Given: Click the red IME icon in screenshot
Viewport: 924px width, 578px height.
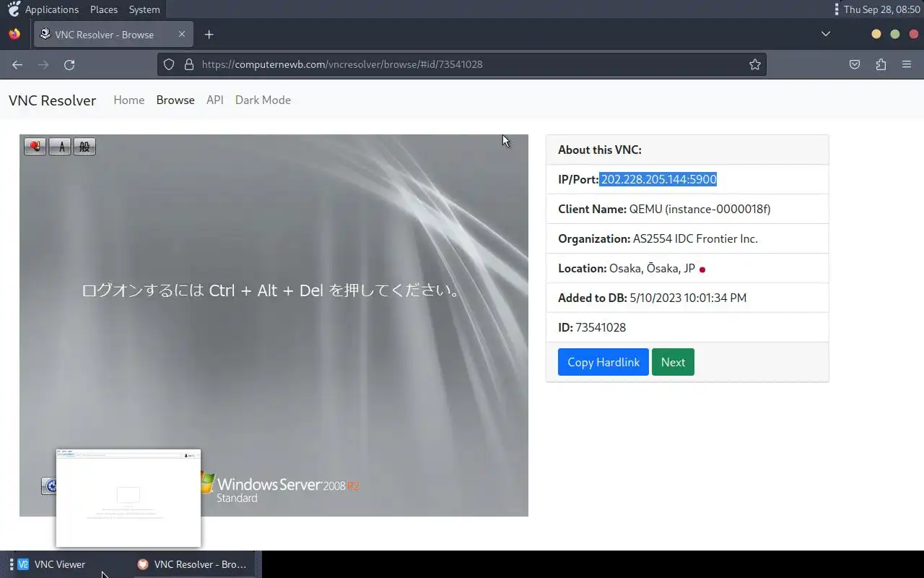Looking at the screenshot, I should 35,147.
